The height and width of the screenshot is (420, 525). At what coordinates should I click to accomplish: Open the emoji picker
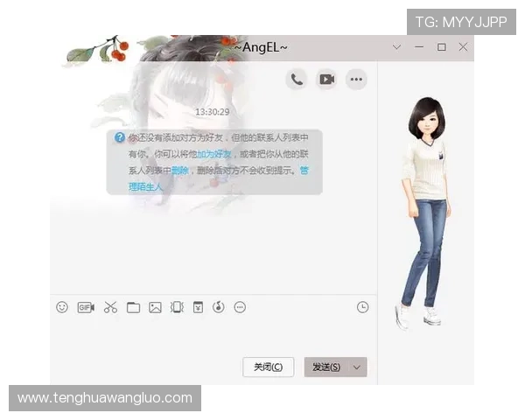(62, 307)
